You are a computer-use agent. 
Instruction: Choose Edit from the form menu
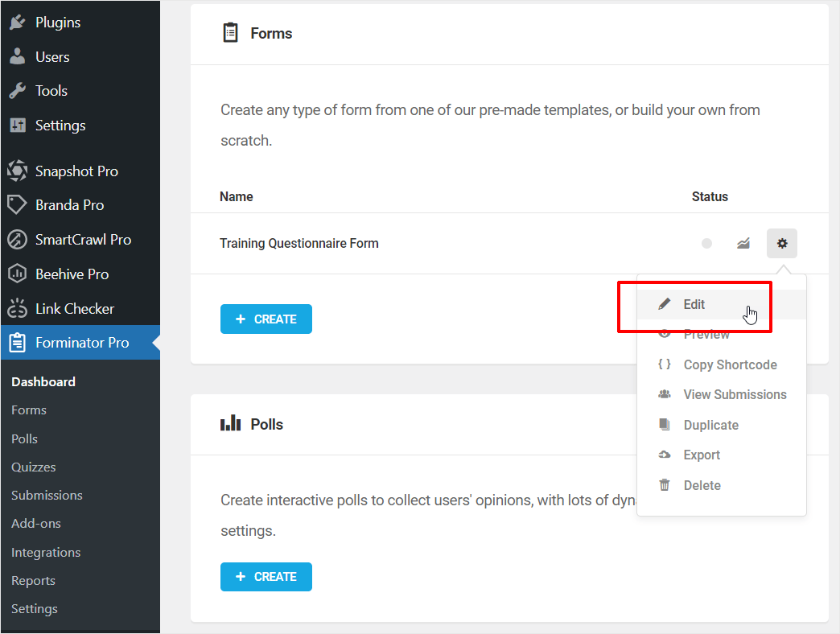[x=721, y=304]
